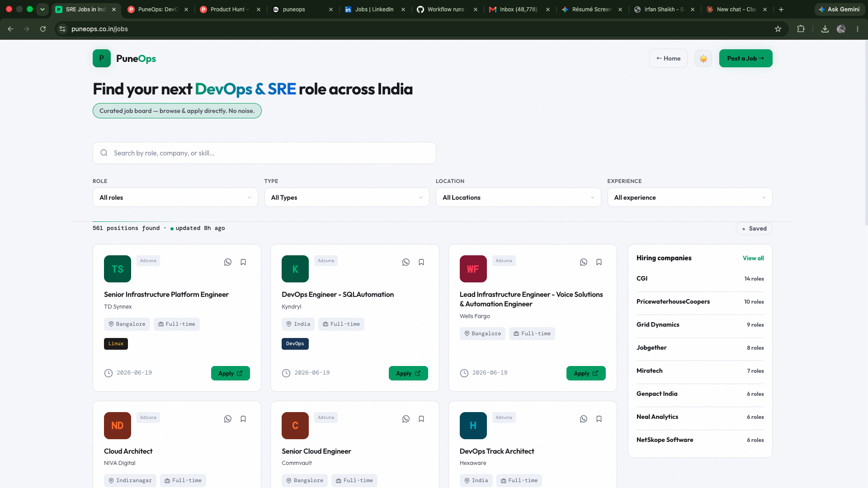868x488 pixels.
Task: Open the All roles dropdown
Action: 175,197
